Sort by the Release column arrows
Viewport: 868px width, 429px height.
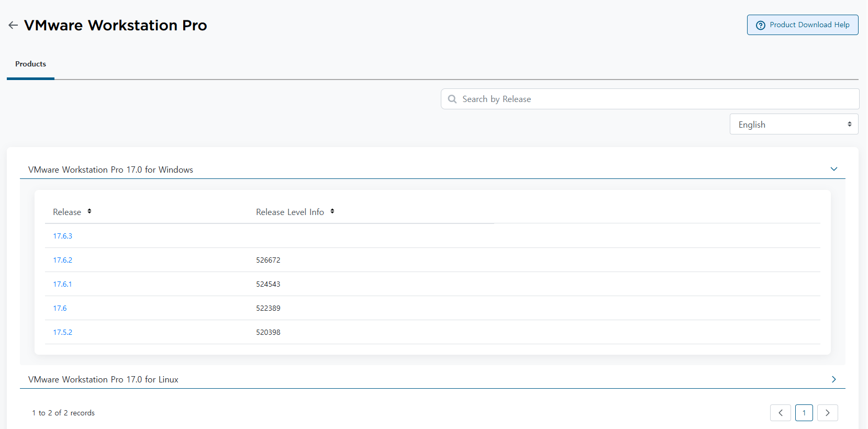tap(90, 211)
